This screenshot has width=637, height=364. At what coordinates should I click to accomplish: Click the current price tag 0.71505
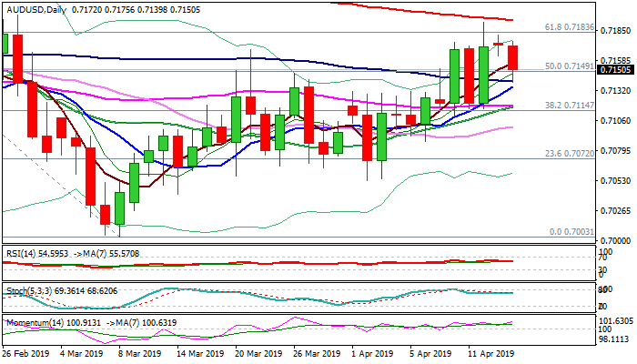pos(619,69)
